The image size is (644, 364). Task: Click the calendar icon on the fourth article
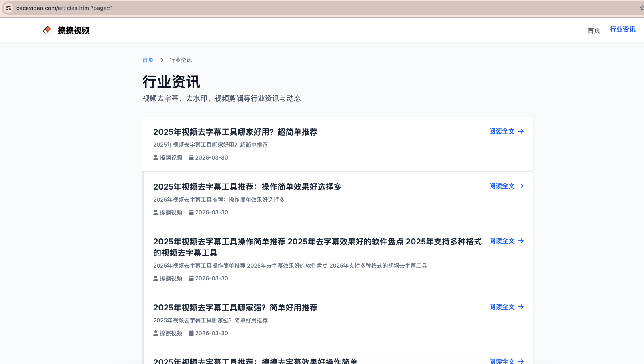coord(191,333)
